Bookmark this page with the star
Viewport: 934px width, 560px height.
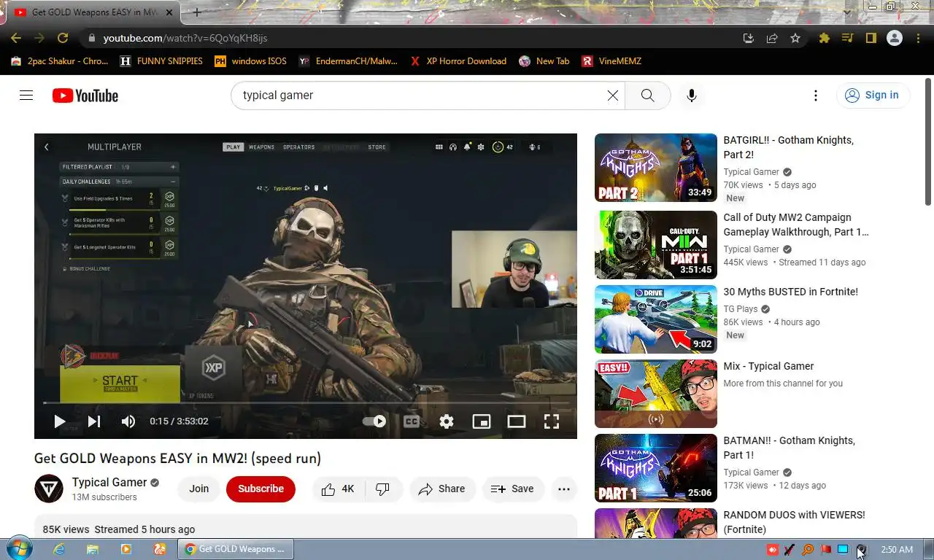tap(795, 38)
